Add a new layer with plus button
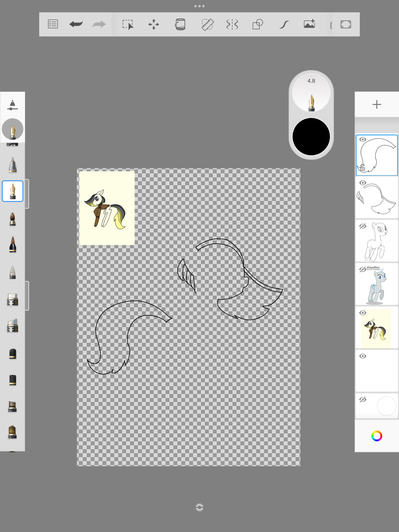 377,104
